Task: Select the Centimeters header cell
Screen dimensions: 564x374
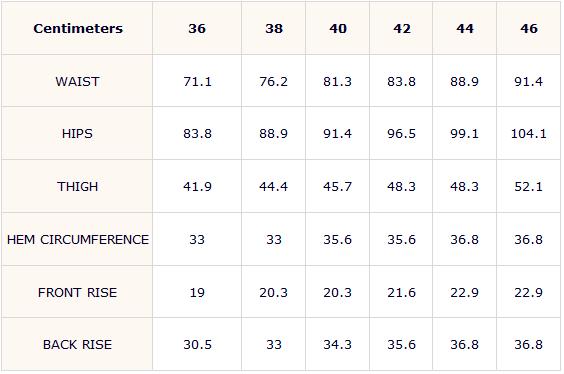Action: [78, 28]
